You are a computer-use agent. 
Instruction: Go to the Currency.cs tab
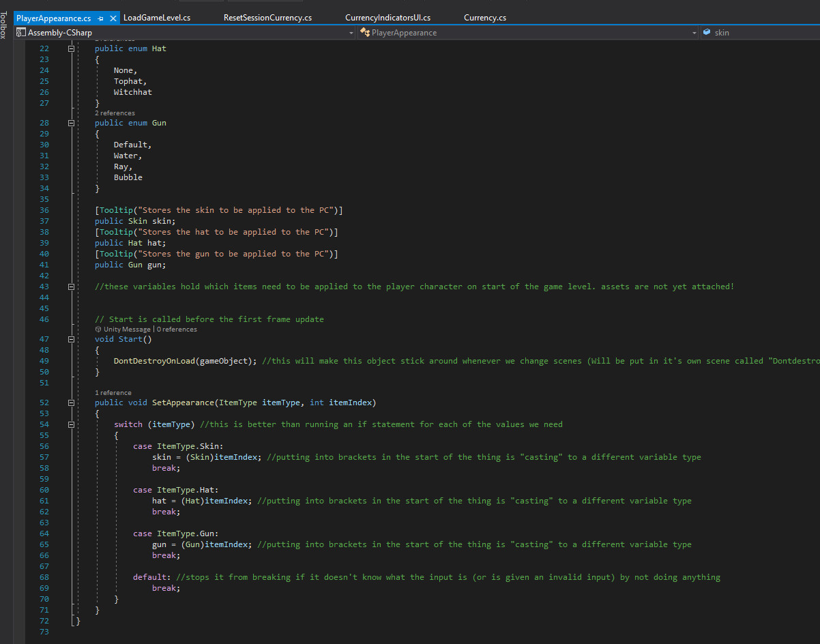[x=485, y=18]
